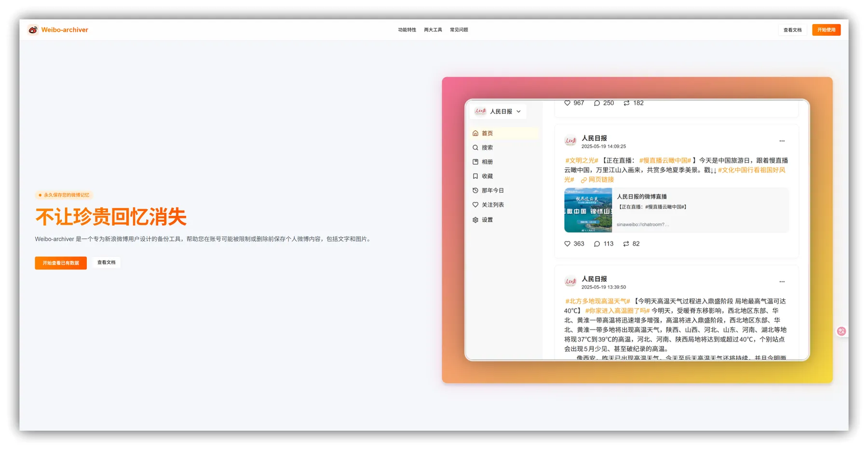
Task: Open 设置 settings in the sidebar
Action: (487, 219)
